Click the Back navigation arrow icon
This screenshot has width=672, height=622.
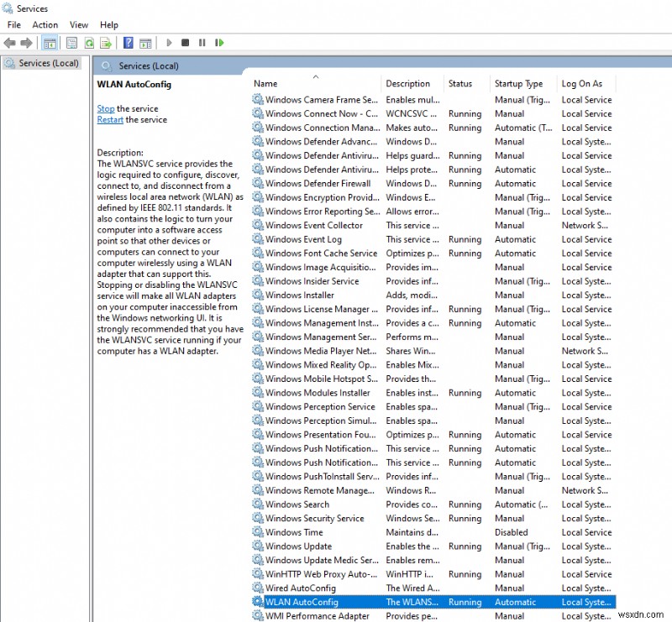[x=11, y=43]
